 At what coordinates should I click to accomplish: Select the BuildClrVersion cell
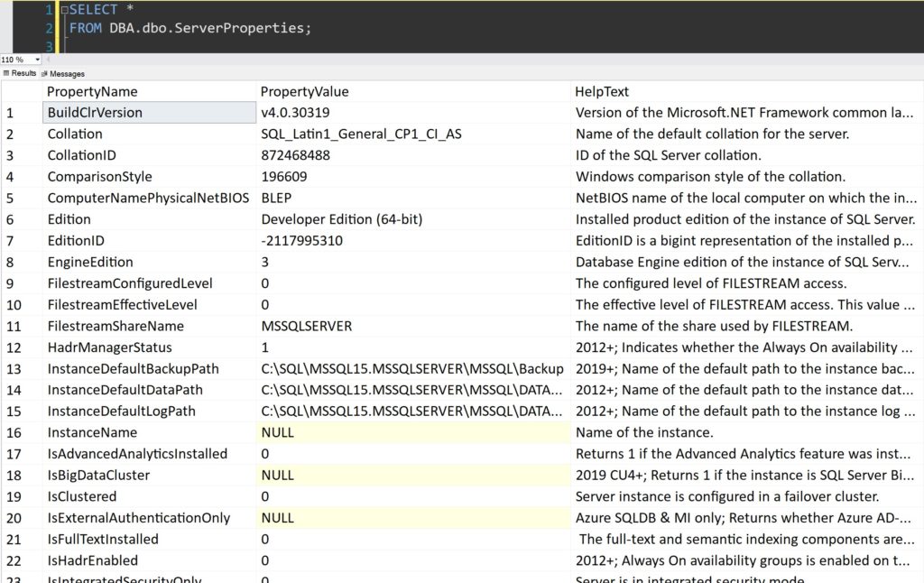[x=150, y=113]
